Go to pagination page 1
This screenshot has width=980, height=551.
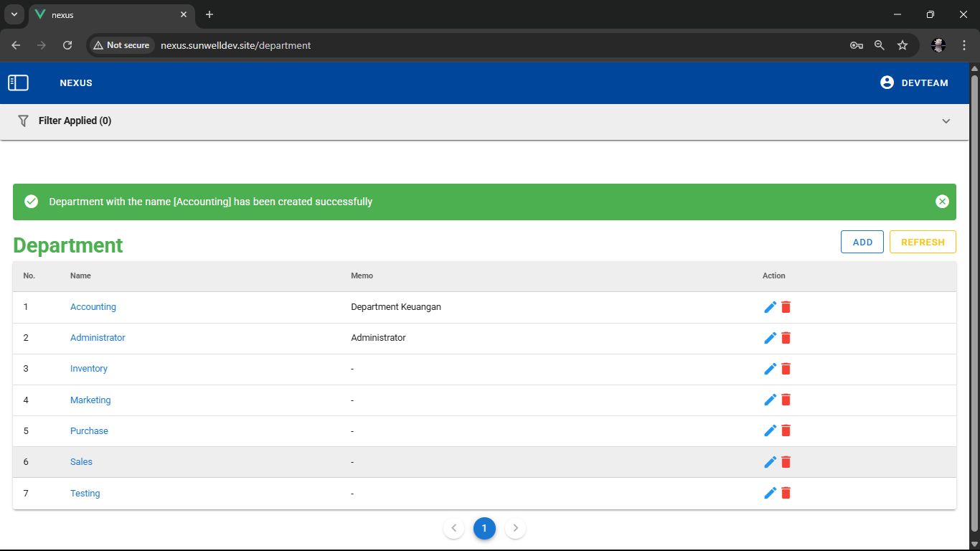click(484, 529)
